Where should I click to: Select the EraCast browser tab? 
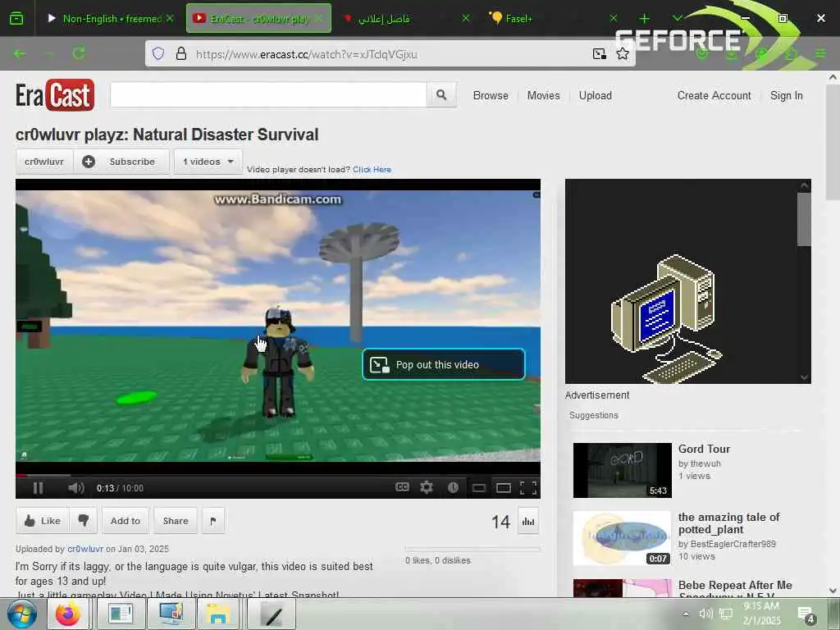point(258,18)
